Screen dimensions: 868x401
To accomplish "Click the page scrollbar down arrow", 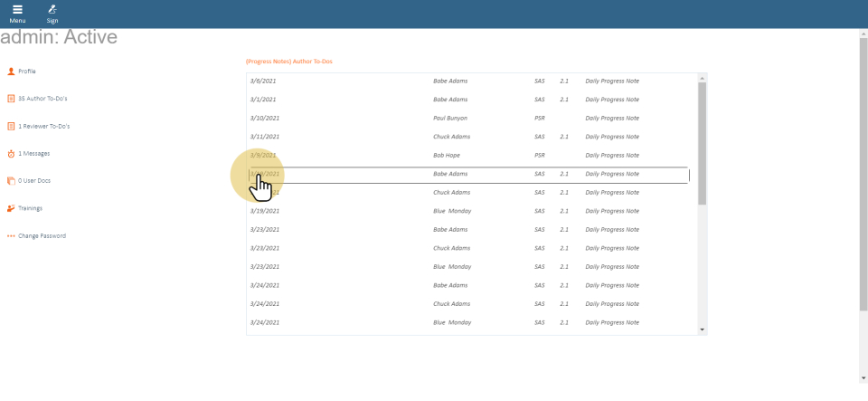I will pyautogui.click(x=863, y=377).
